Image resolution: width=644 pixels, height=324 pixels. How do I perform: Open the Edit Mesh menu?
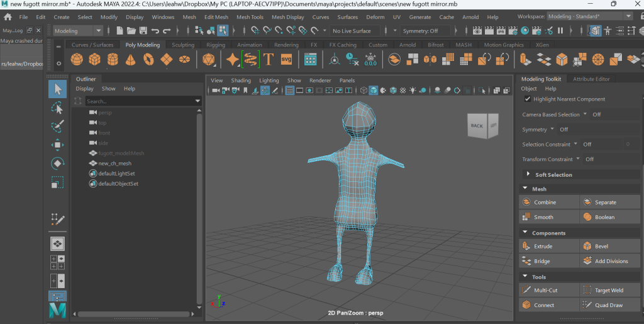pyautogui.click(x=216, y=17)
